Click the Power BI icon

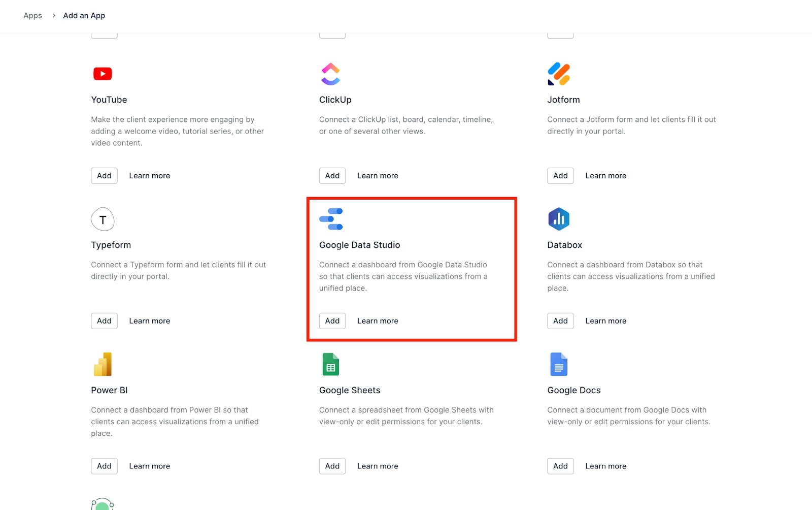(x=103, y=364)
